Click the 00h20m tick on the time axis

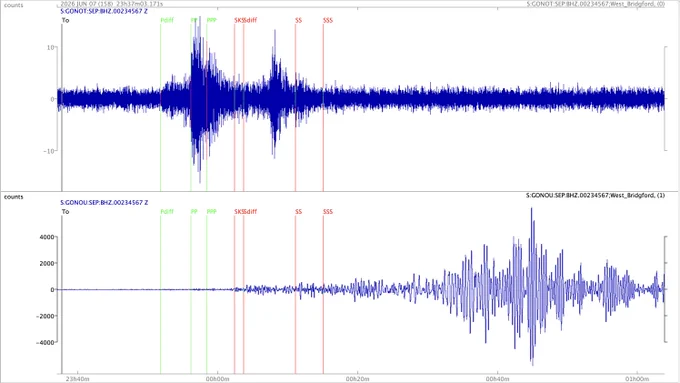[x=358, y=379]
